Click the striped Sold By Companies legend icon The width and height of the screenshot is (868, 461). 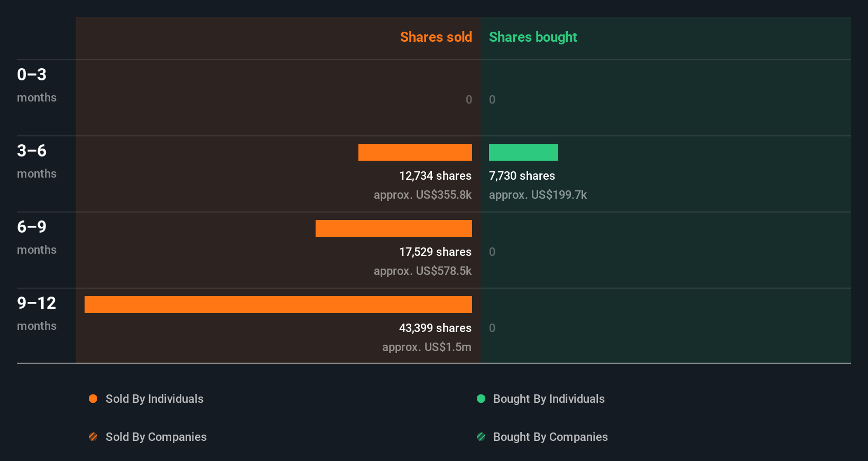click(93, 437)
